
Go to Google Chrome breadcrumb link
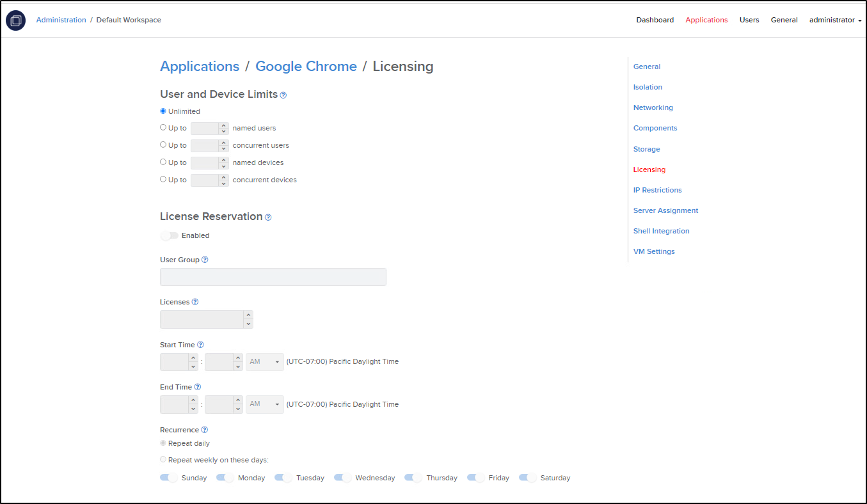306,67
